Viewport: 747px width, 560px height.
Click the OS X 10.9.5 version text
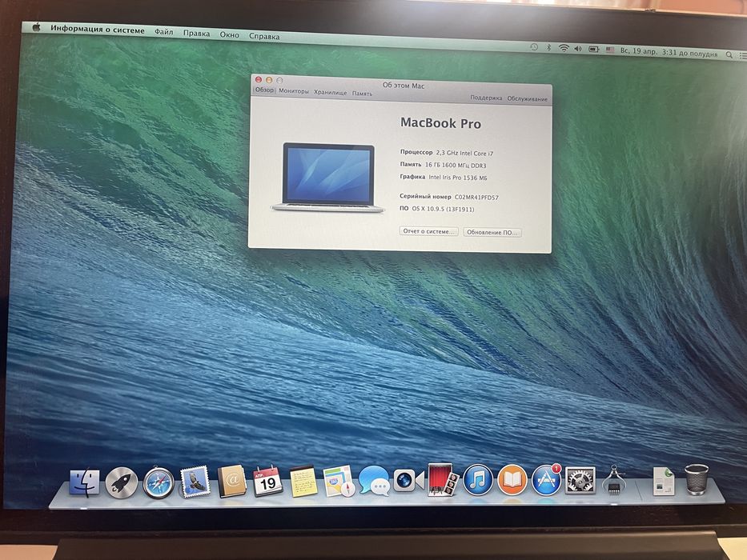click(443, 209)
